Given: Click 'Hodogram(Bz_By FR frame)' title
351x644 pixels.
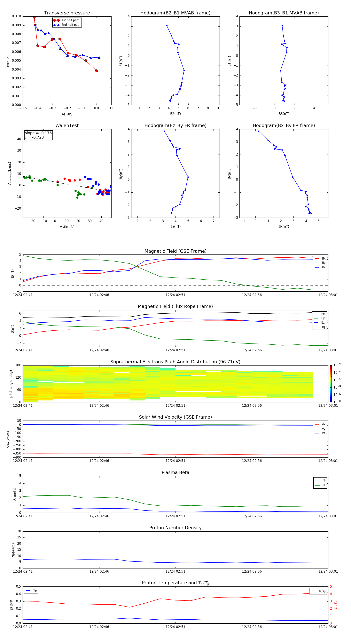Looking at the screenshot, I should tap(175, 125).
